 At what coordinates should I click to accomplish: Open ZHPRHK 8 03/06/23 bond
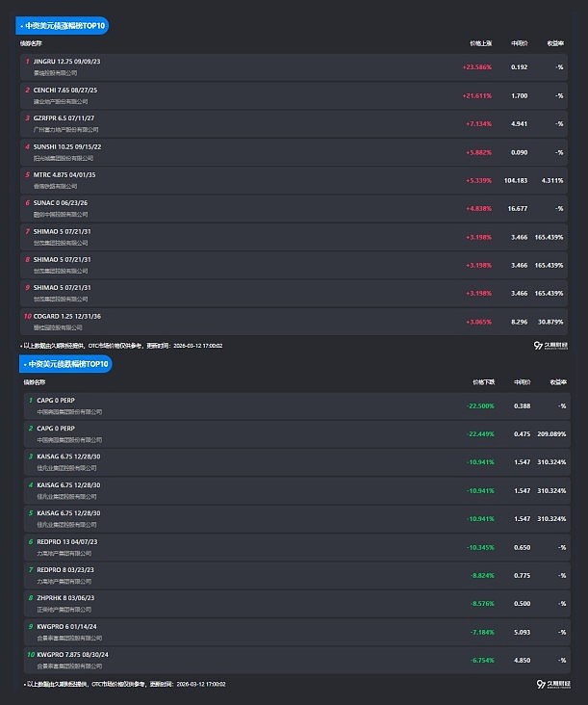(x=65, y=598)
